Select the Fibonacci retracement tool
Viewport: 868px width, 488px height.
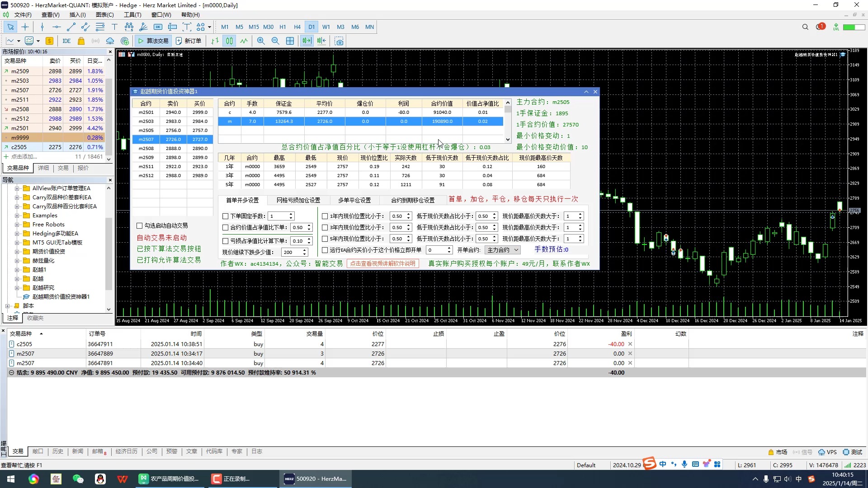tap(100, 27)
